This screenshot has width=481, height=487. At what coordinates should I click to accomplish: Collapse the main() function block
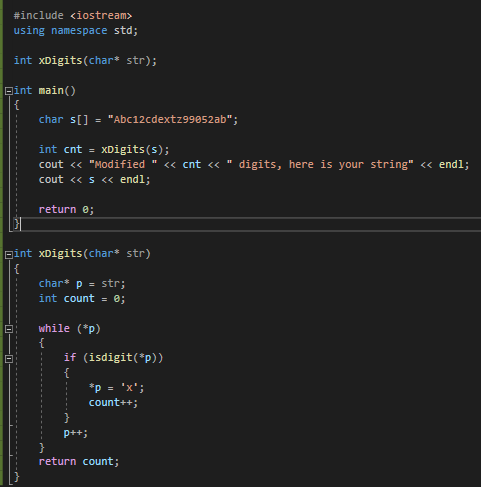9,91
